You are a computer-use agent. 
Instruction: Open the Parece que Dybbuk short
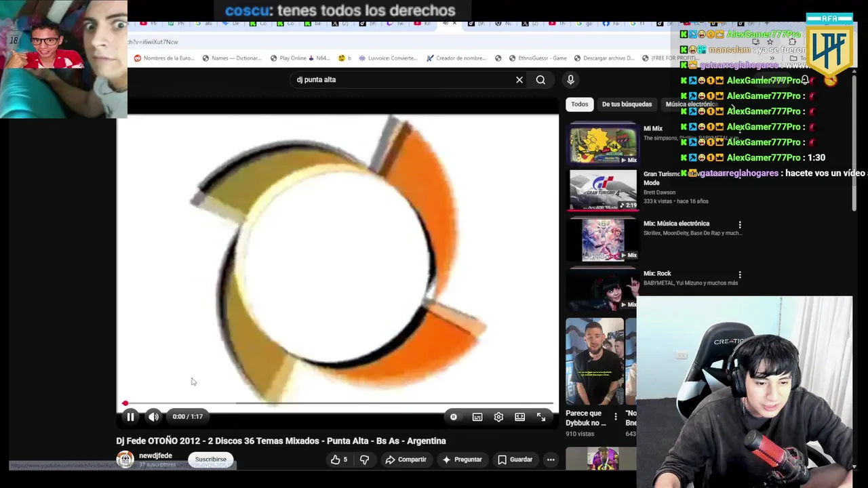(595, 361)
